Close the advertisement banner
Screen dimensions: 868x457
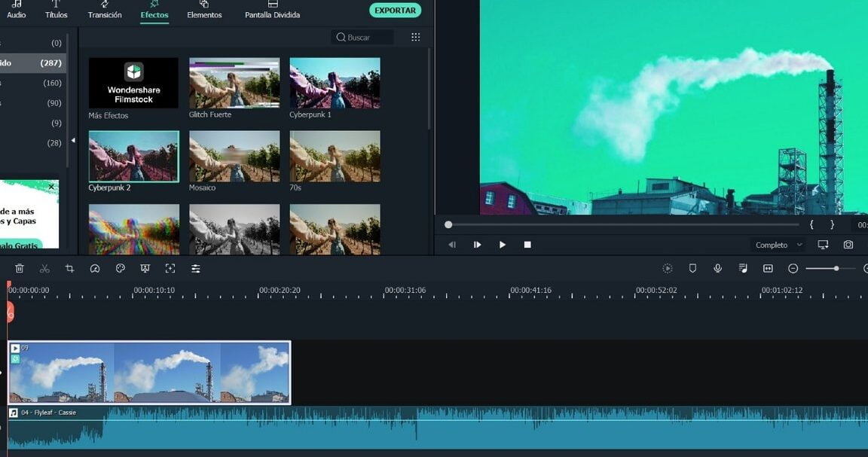tap(51, 187)
